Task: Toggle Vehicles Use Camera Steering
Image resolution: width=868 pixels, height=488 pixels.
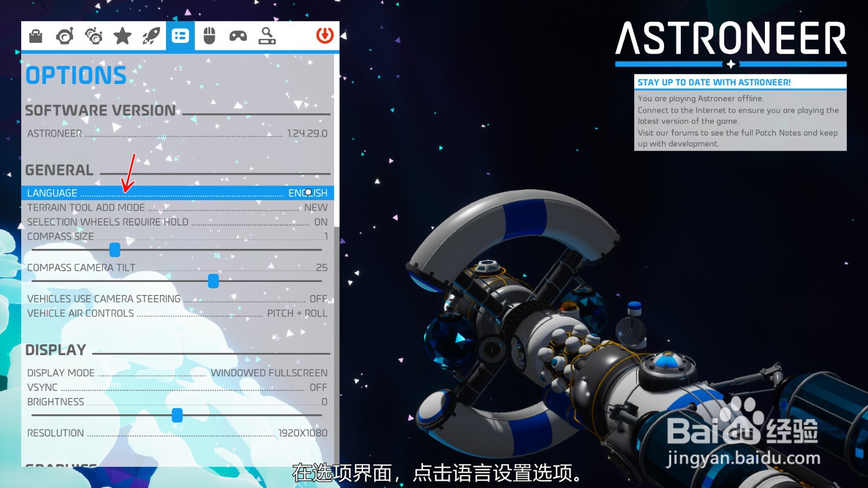Action: pyautogui.click(x=177, y=299)
